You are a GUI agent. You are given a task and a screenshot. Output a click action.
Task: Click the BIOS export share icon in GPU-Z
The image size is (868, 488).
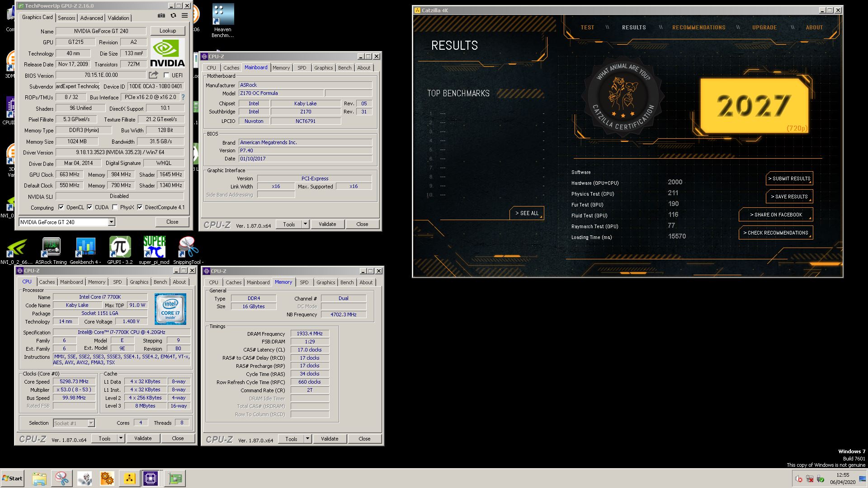154,75
